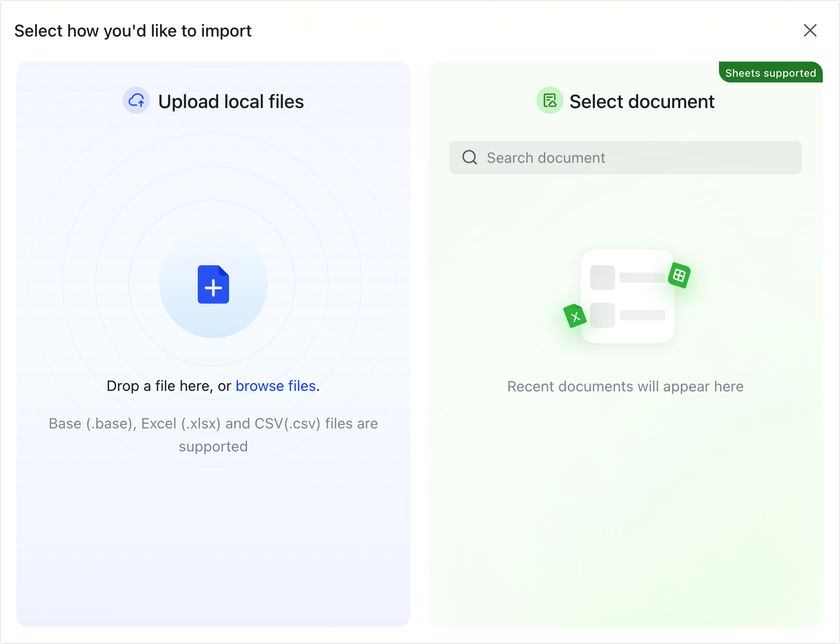Click the Sheets supported badge
Viewport: 840px width, 644px height.
tap(770, 73)
